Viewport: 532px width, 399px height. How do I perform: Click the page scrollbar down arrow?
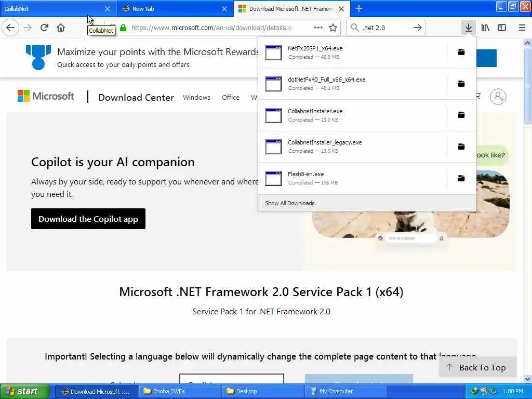(527, 379)
